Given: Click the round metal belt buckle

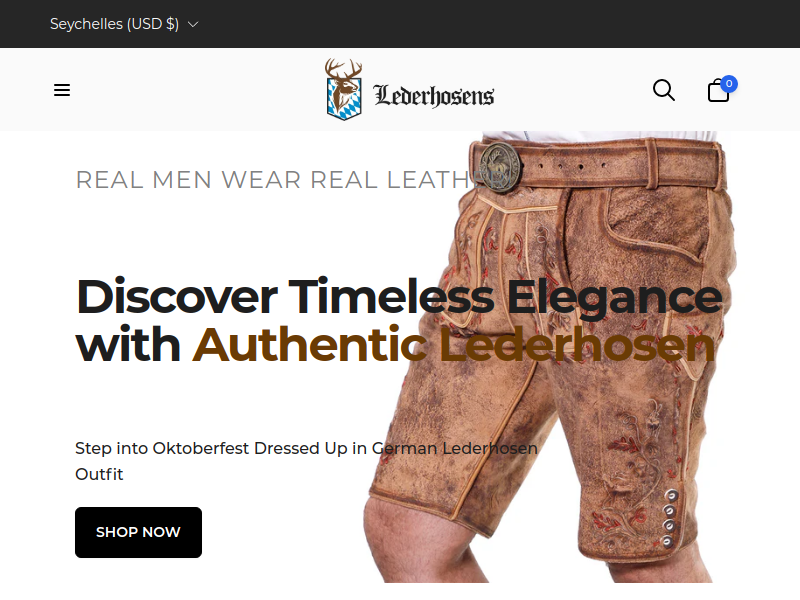Looking at the screenshot, I should click(501, 167).
